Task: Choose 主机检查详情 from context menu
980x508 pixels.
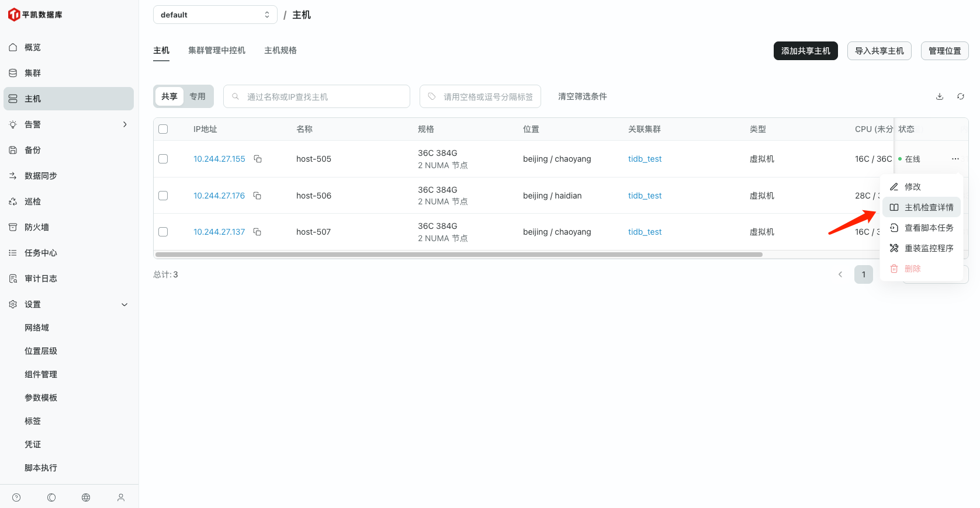Action: (x=928, y=207)
